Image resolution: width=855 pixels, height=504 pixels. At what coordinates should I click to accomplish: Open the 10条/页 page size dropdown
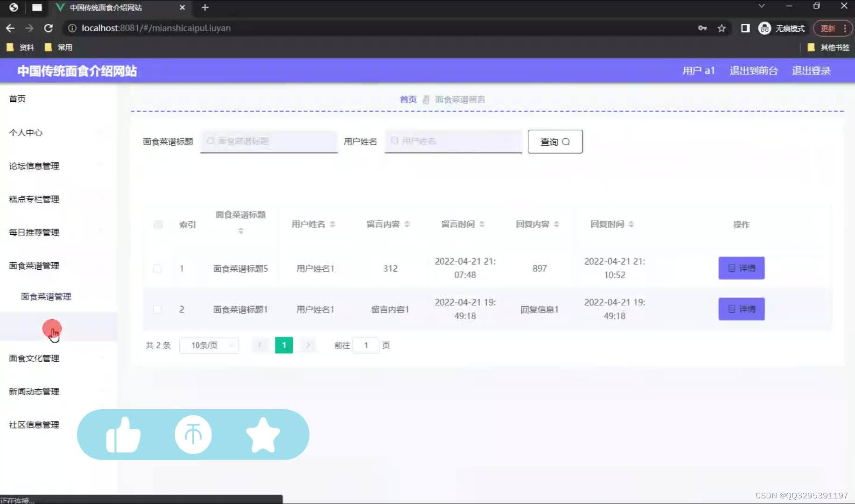pyautogui.click(x=209, y=345)
